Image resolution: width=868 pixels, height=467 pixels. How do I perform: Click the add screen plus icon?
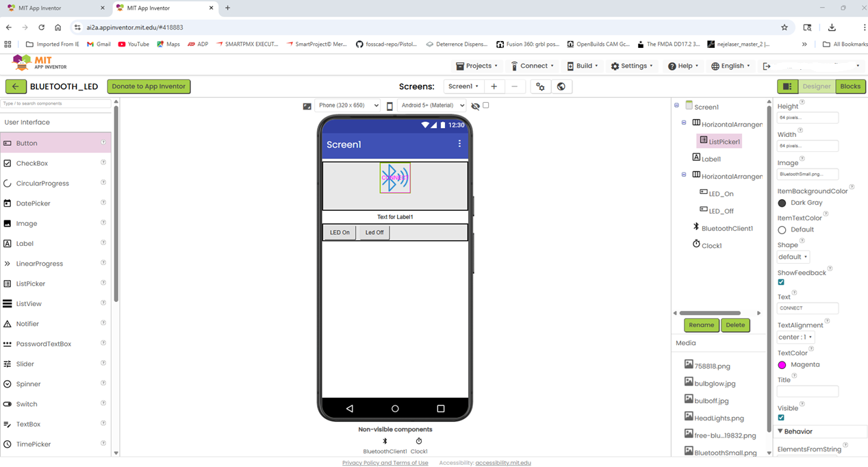[x=494, y=86]
